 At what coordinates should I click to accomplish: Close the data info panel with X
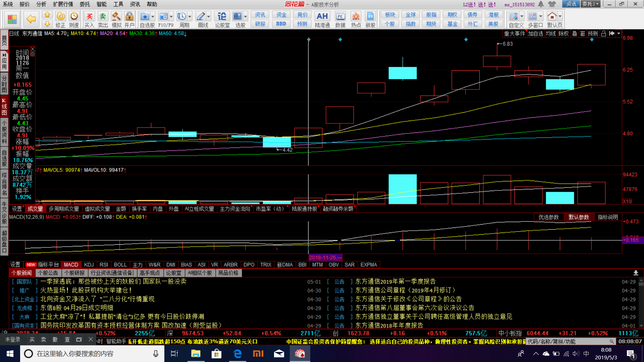pyautogui.click(x=33, y=49)
